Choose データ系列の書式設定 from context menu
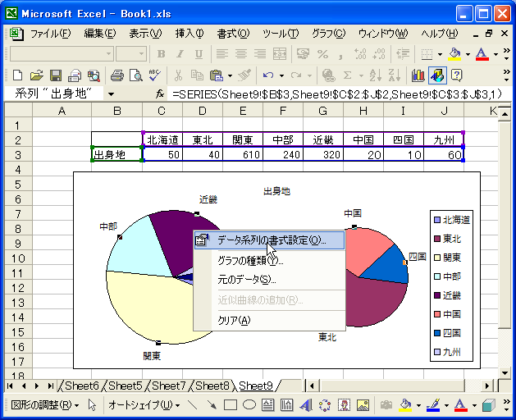This screenshot has height=420, width=516. click(x=270, y=240)
